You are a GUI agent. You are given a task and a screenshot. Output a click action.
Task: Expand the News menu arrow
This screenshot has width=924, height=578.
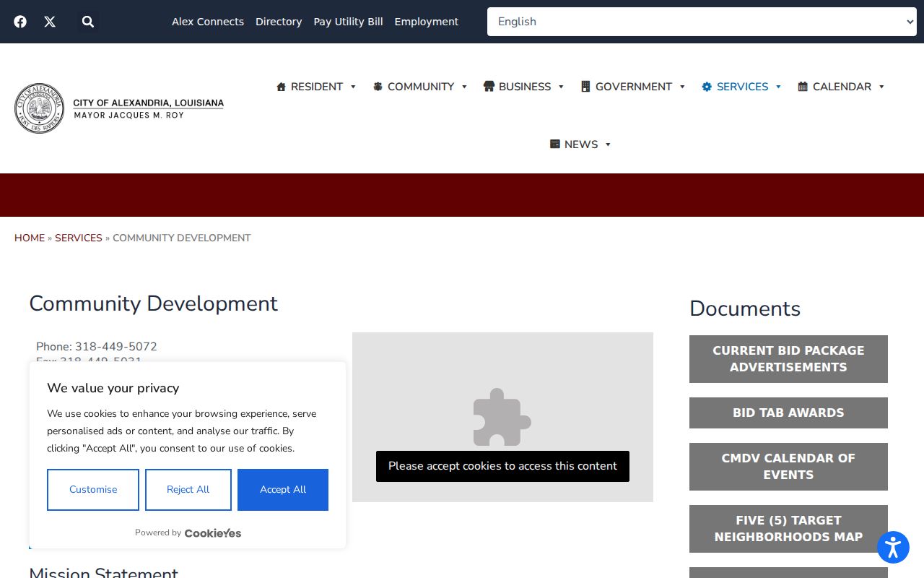[608, 144]
